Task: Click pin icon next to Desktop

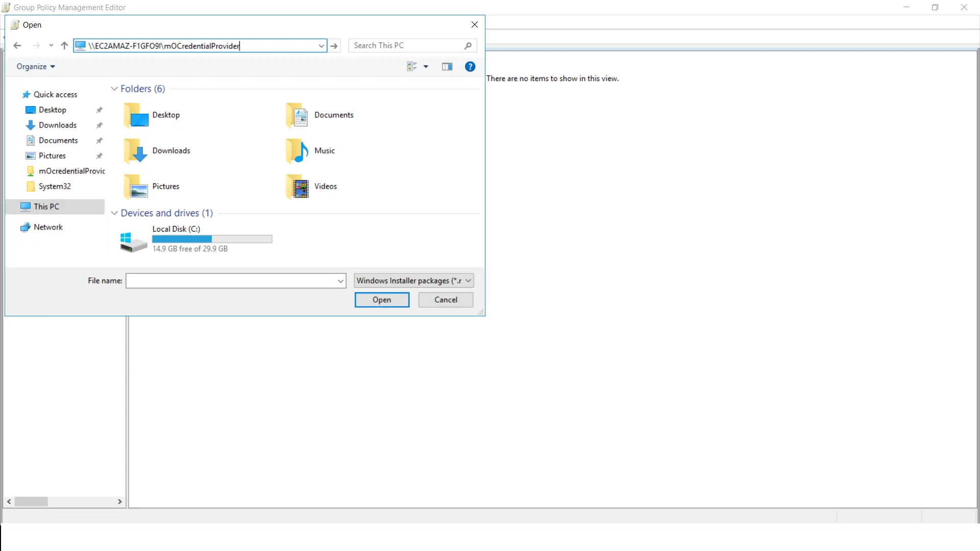Action: pyautogui.click(x=100, y=110)
